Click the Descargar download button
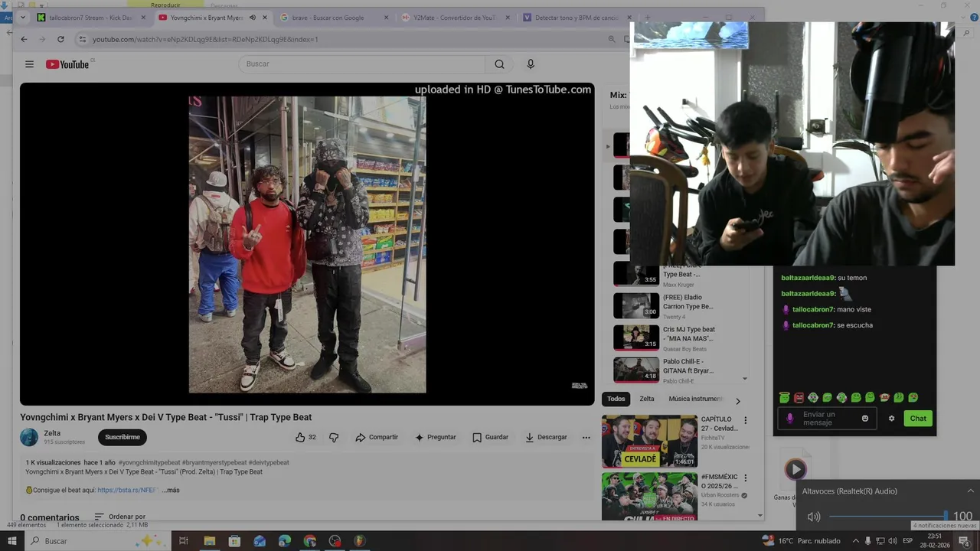 coord(546,437)
